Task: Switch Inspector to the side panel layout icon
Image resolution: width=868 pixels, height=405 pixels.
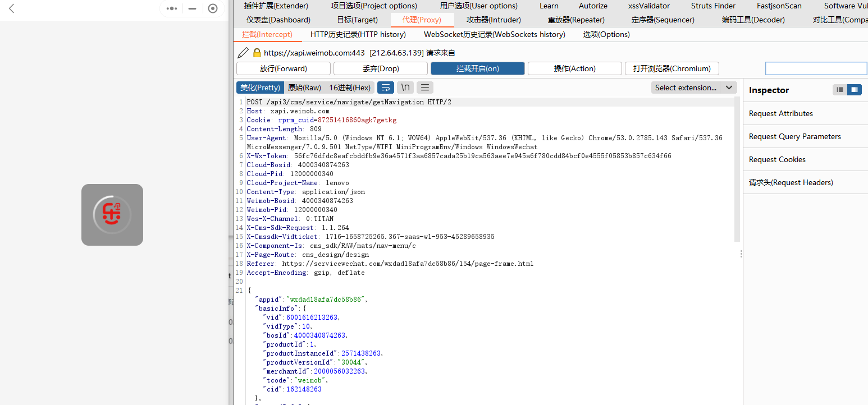Action: pos(854,90)
